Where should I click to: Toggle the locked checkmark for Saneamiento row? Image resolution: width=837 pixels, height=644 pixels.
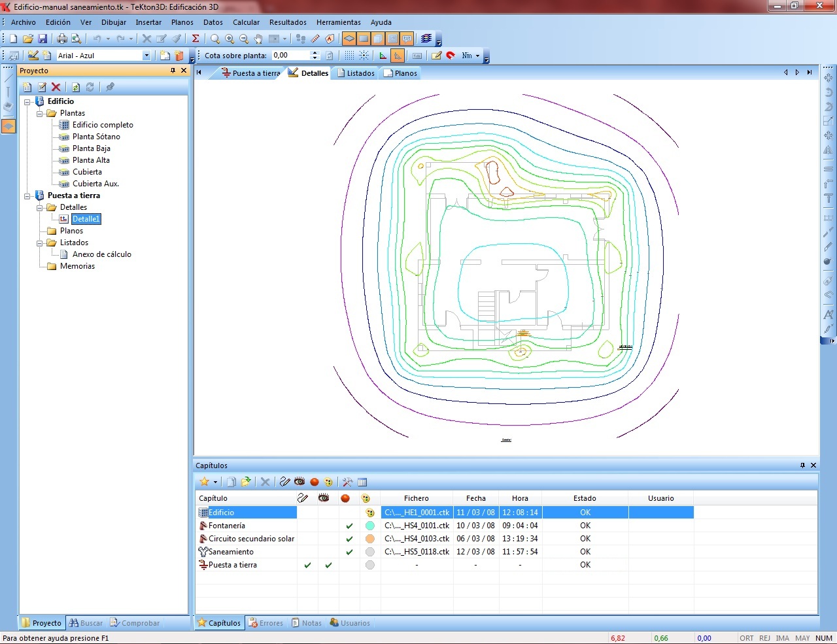349,552
